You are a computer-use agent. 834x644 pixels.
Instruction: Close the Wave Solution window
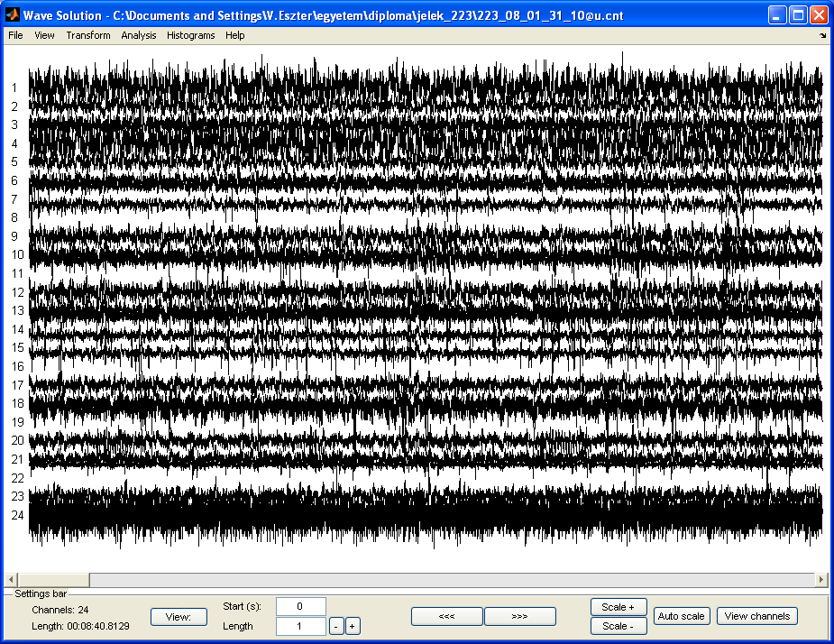point(819,15)
